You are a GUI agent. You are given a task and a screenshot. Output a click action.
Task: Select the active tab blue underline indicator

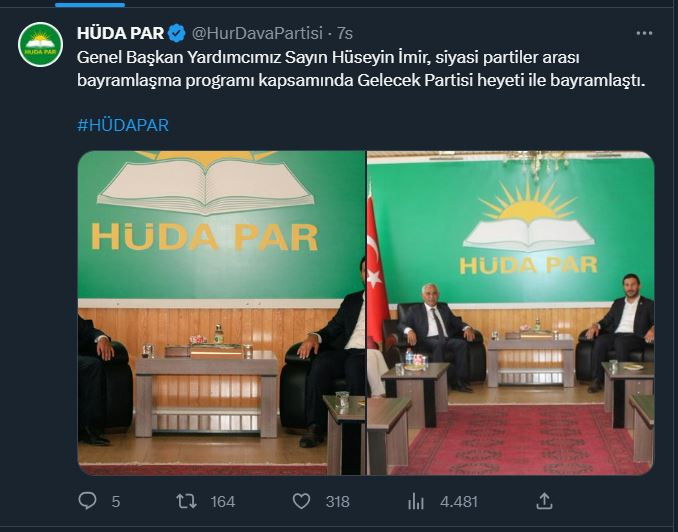pyautogui.click(x=90, y=5)
